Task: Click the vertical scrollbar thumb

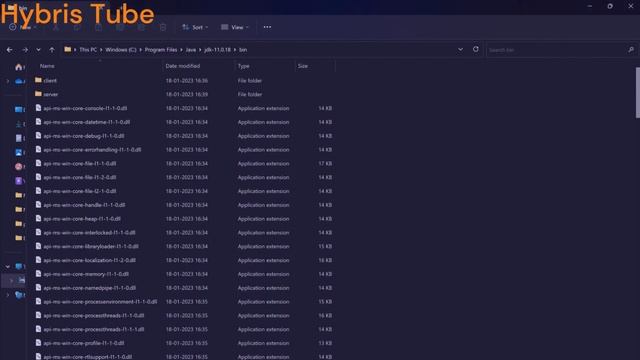Action: pos(637,93)
